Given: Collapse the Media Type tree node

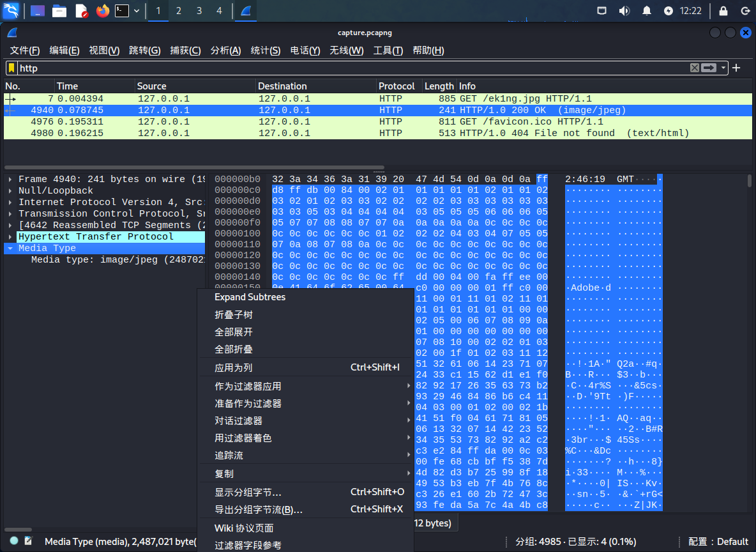Looking at the screenshot, I should 10,249.
